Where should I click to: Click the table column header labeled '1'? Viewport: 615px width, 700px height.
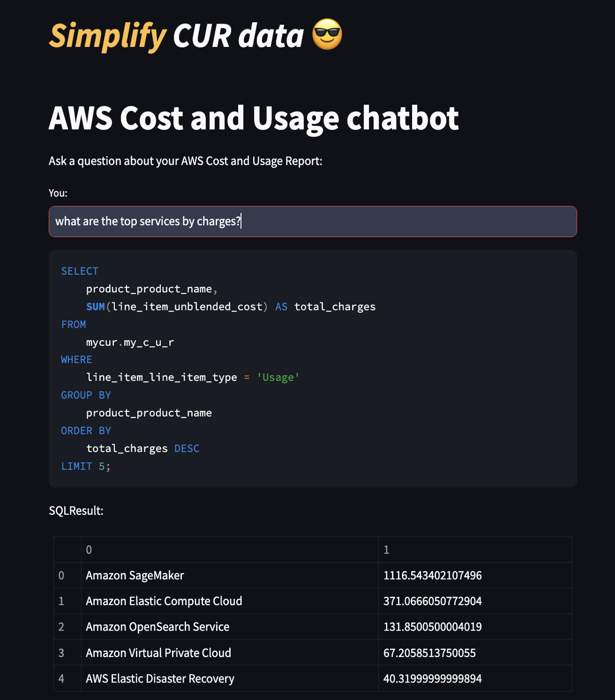pos(386,549)
